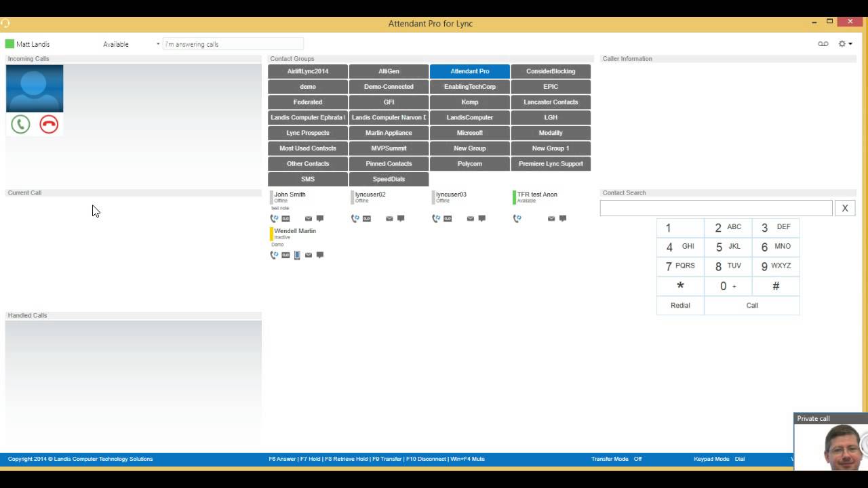
Task: Open the EnablingTechCorp contact group
Action: 470,87
